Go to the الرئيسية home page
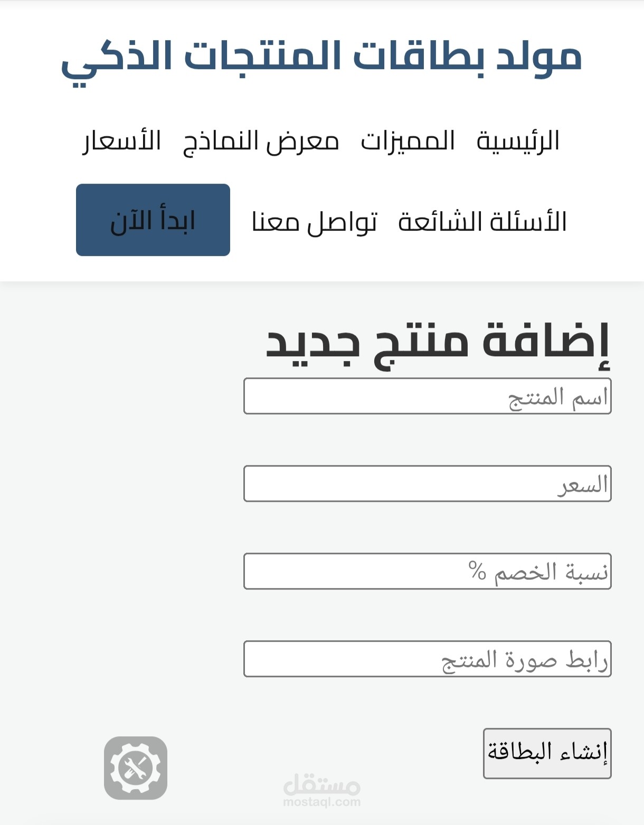The width and height of the screenshot is (644, 825). pos(518,141)
